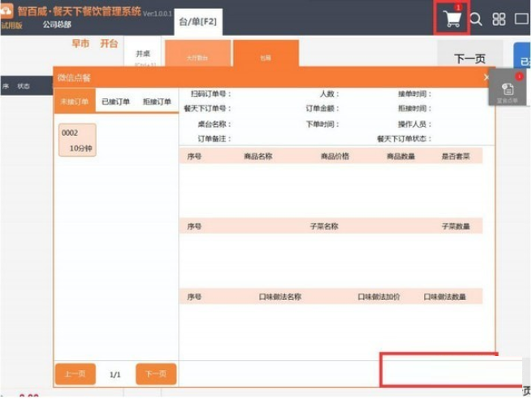Click the 桌台名称 label

[214, 124]
